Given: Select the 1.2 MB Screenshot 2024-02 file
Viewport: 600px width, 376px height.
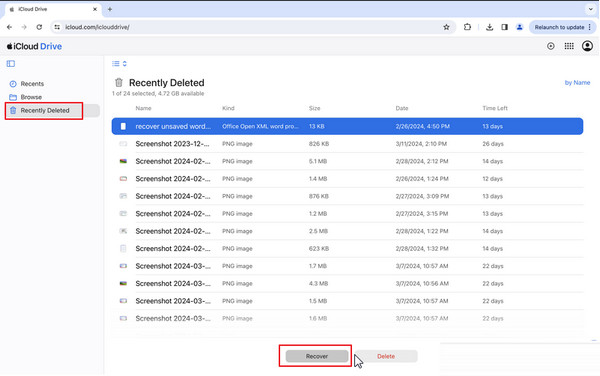Looking at the screenshot, I should pos(347,213).
